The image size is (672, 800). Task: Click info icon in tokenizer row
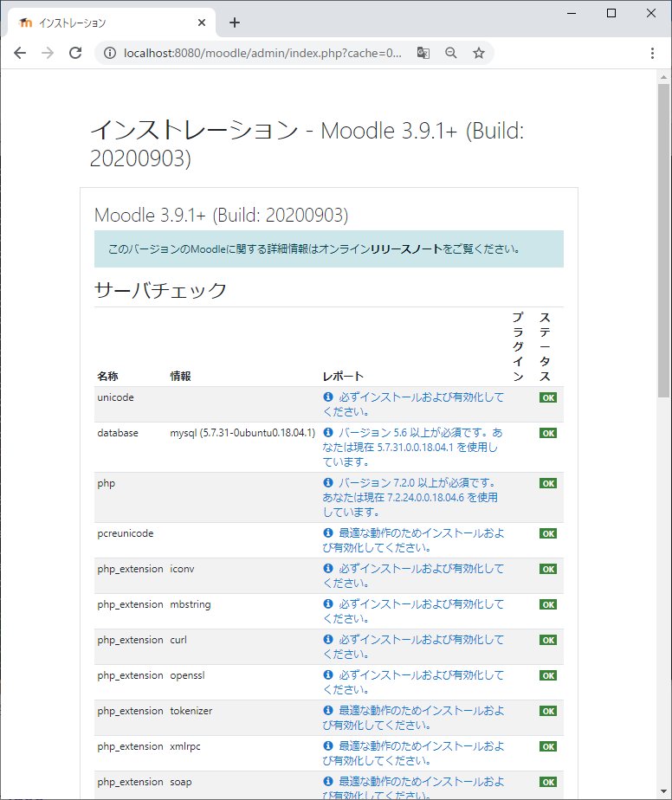[328, 710]
